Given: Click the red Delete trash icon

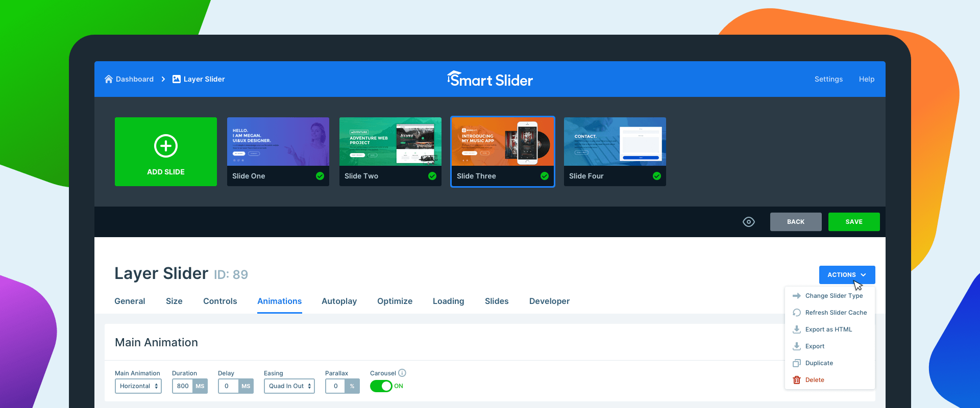Looking at the screenshot, I should pos(797,380).
